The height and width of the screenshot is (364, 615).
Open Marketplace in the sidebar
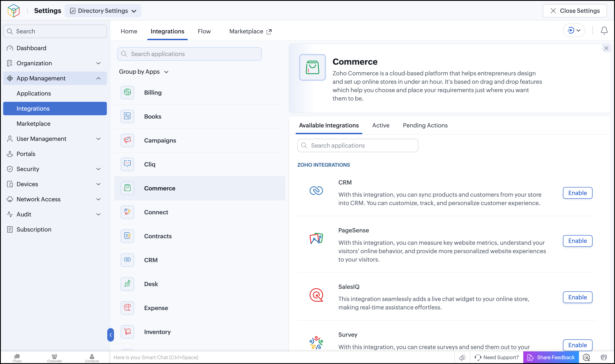[55, 124]
